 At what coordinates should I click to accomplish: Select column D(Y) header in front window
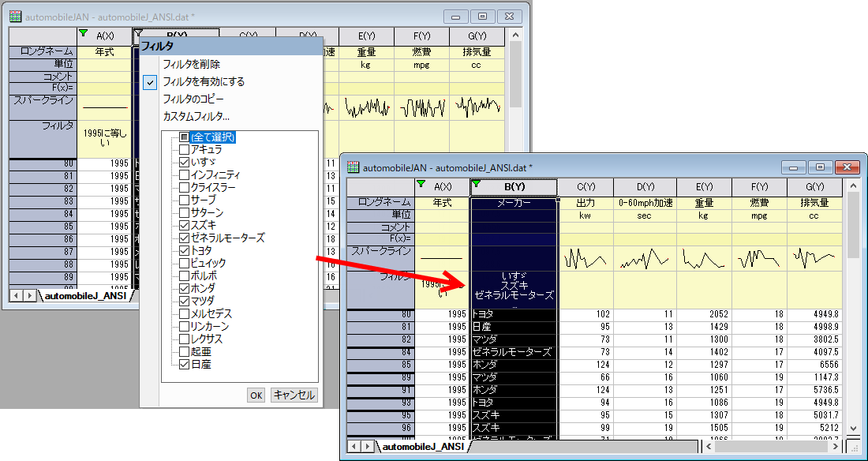[645, 187]
